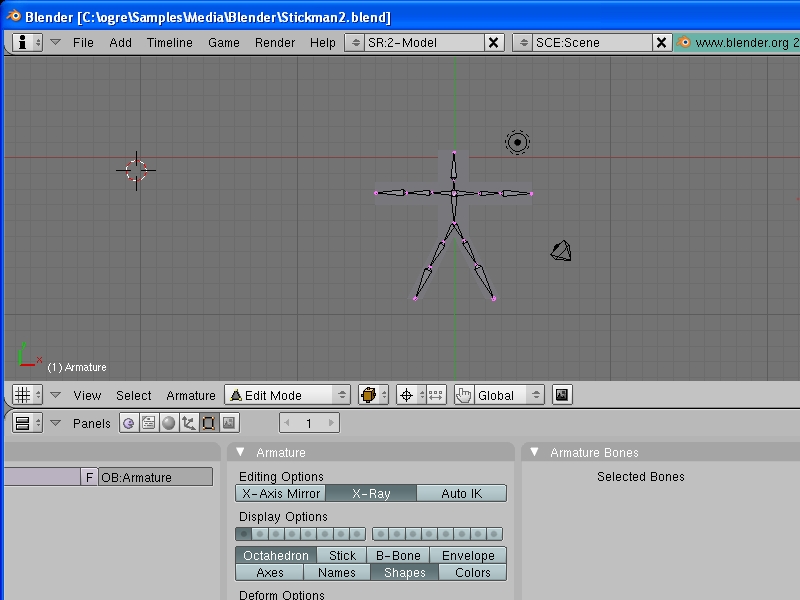Image resolution: width=800 pixels, height=600 pixels.
Task: Decrease the current frame with the left arrow
Action: coord(287,423)
